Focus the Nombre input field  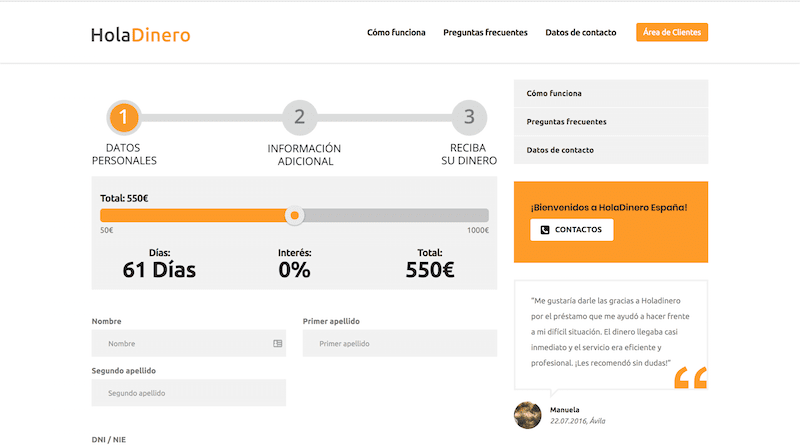[189, 343]
